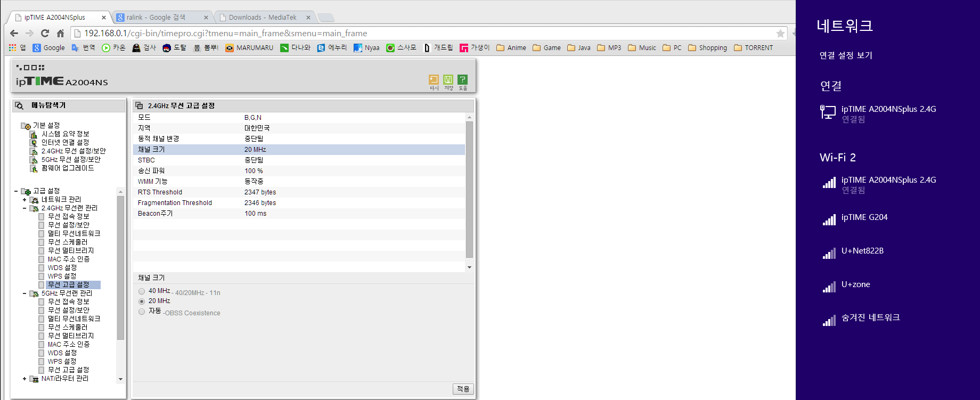
Task: Open the 다나와 bookmark
Action: tap(296, 48)
